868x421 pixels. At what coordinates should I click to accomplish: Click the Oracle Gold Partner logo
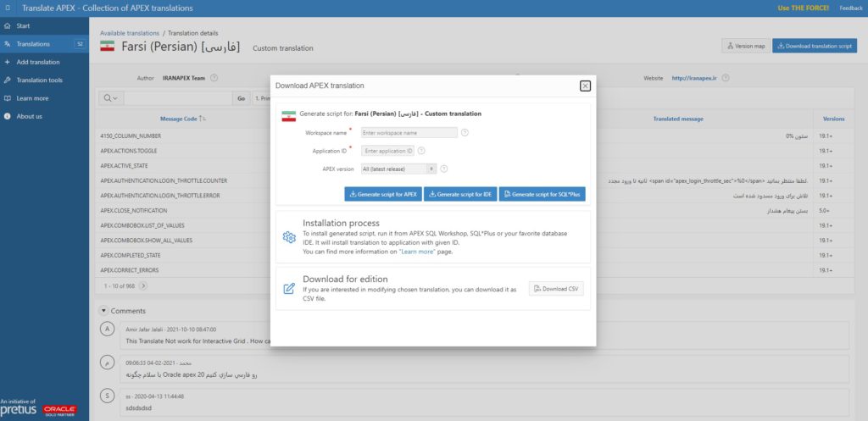pyautogui.click(x=60, y=411)
